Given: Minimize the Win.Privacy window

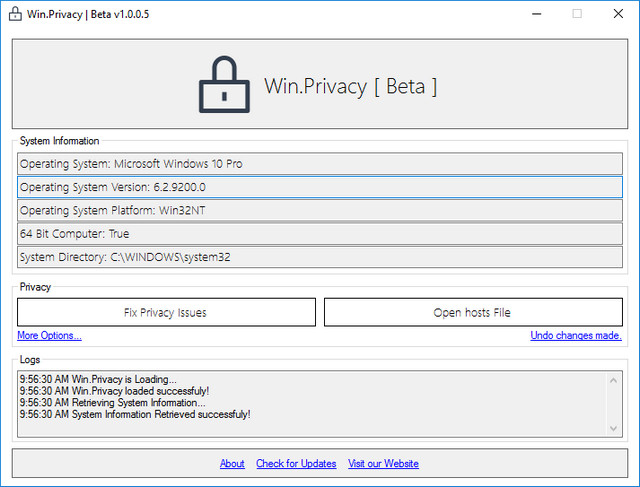Looking at the screenshot, I should click(531, 14).
